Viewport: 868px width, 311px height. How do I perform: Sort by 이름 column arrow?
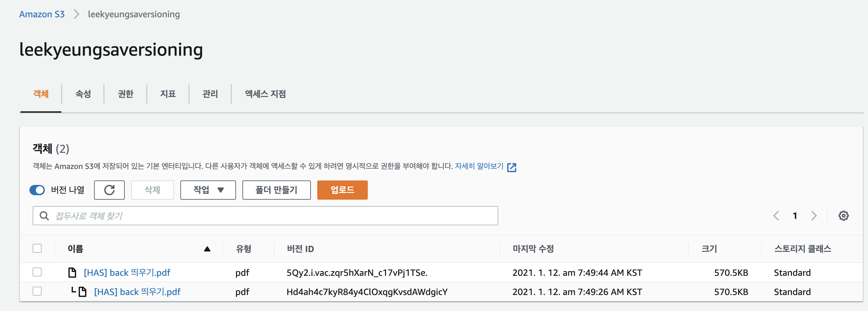tap(207, 249)
